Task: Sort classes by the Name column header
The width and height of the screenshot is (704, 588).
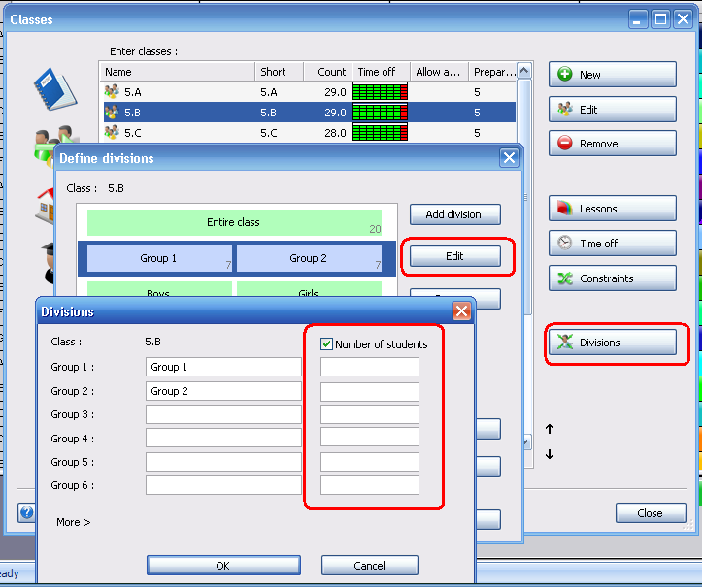Action: (x=178, y=72)
